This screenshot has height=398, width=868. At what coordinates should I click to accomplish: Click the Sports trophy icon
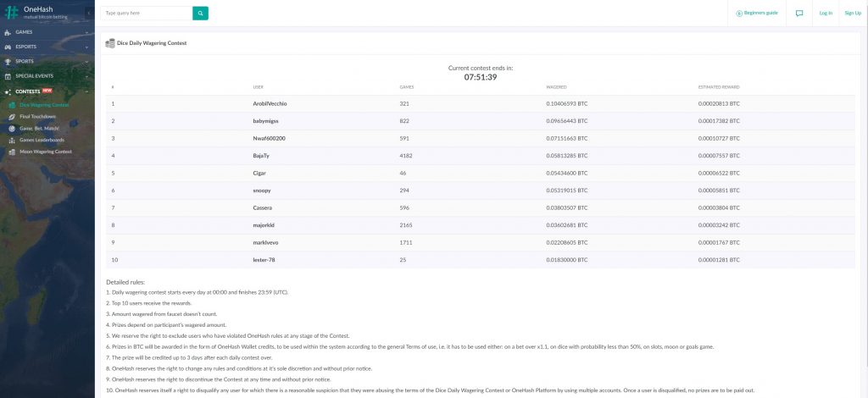[8, 61]
